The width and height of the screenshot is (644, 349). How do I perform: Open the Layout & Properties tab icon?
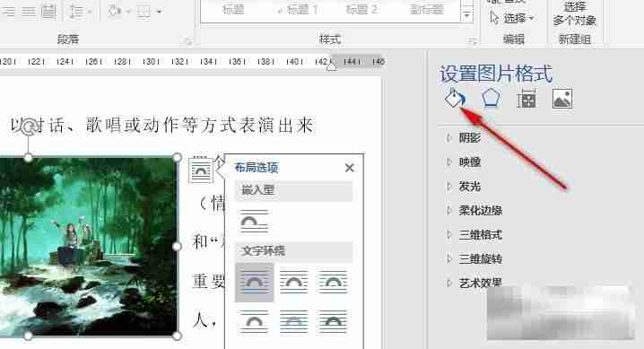(x=527, y=99)
